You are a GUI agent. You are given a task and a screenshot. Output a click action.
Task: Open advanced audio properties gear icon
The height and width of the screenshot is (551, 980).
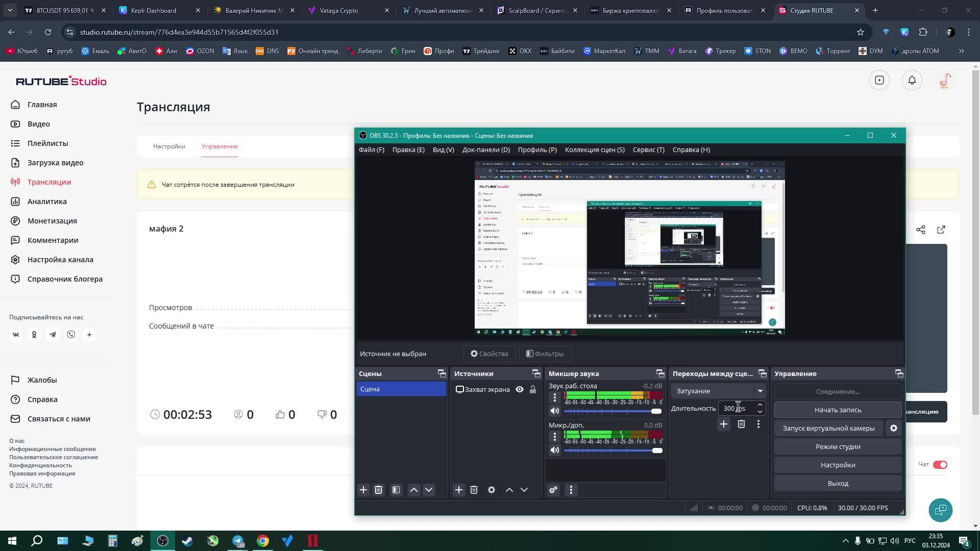point(553,490)
